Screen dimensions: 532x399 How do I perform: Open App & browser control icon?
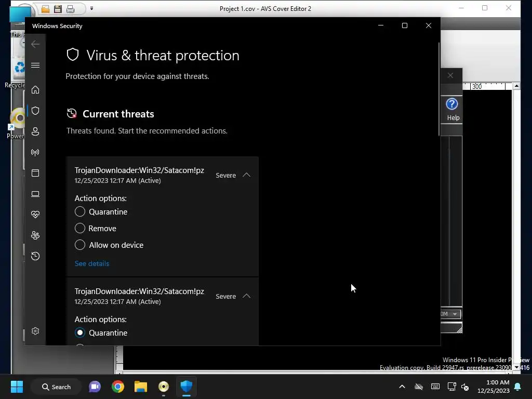[x=35, y=173]
